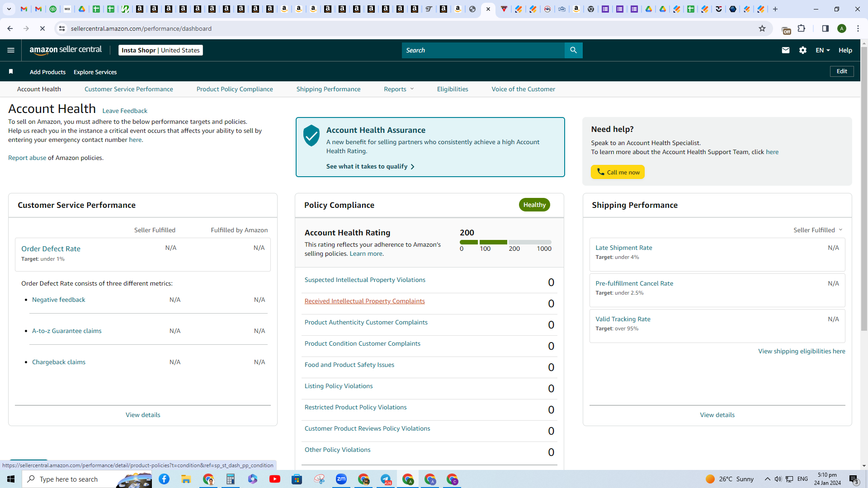Image resolution: width=868 pixels, height=488 pixels.
Task: Click Insta Shopr United States selector
Action: pos(160,50)
